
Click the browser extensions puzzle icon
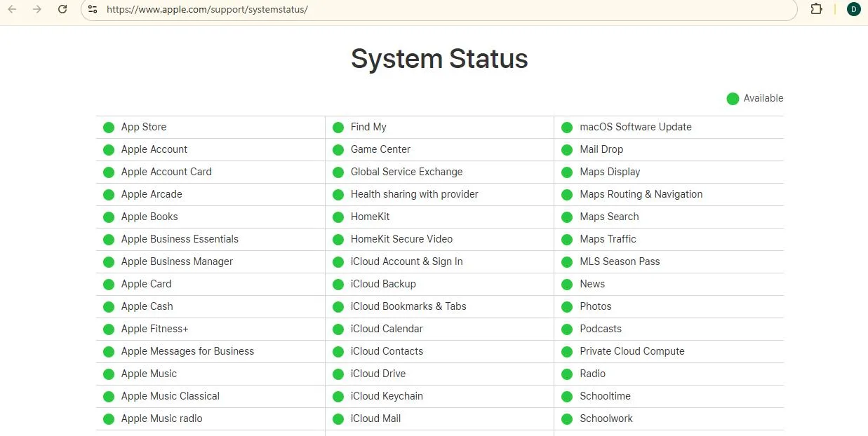point(816,9)
